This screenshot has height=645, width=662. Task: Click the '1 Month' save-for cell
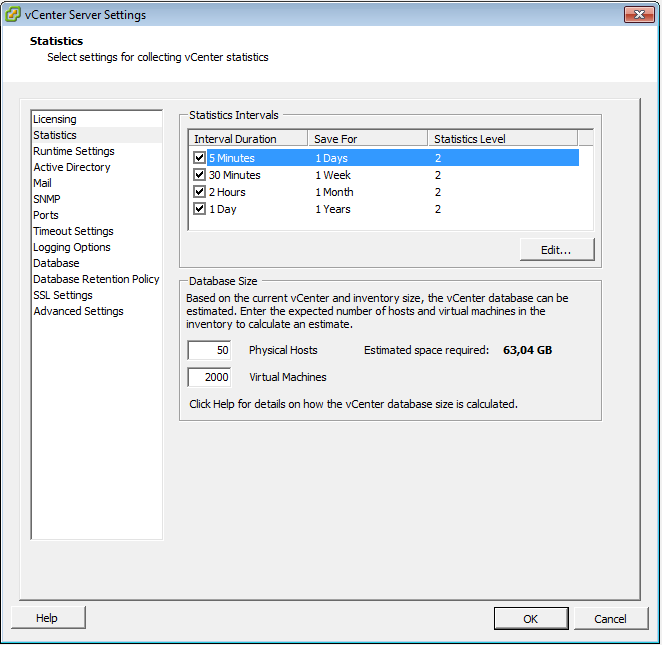334,192
